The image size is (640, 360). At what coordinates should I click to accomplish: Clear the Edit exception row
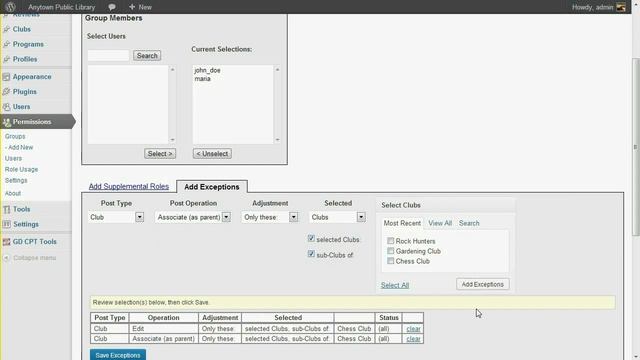(413, 329)
